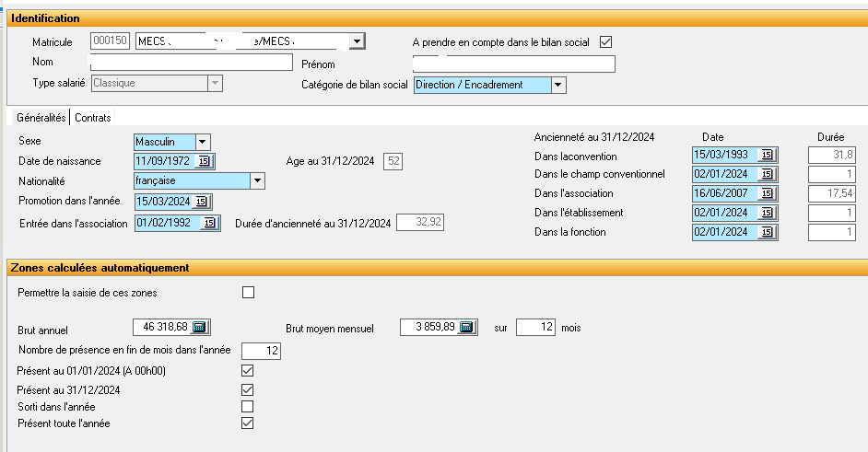This screenshot has height=452, width=868.
Task: Select the Généralités tab
Action: click(x=41, y=118)
